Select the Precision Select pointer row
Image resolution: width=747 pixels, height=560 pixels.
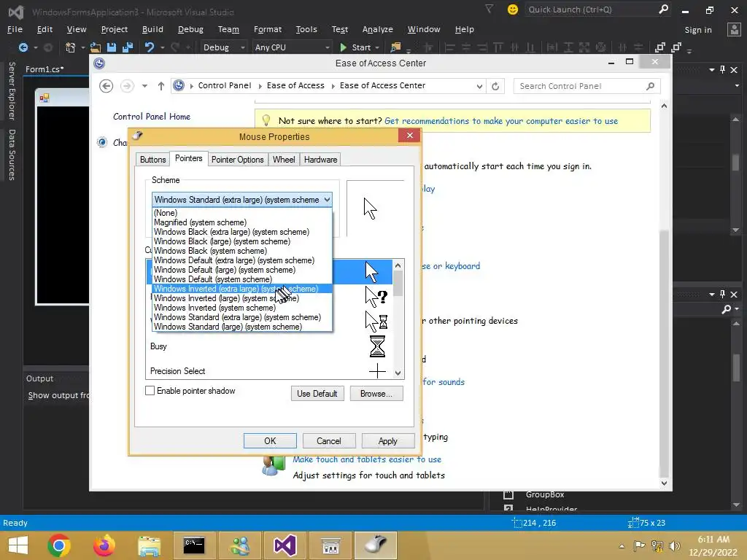pos(269,371)
